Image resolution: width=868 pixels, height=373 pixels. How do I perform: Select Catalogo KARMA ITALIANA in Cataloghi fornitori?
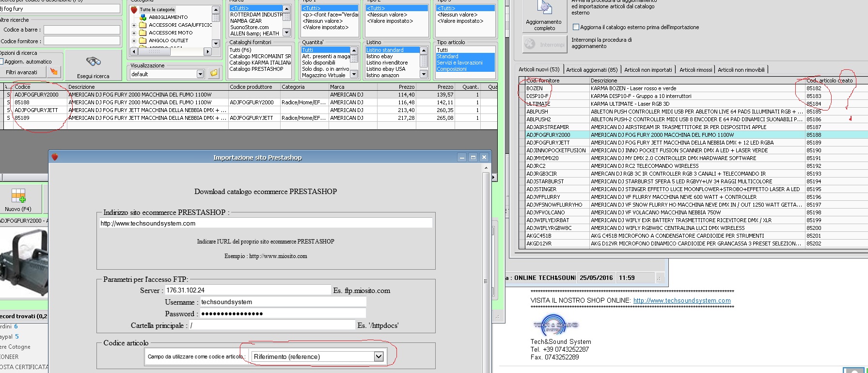pyautogui.click(x=260, y=63)
